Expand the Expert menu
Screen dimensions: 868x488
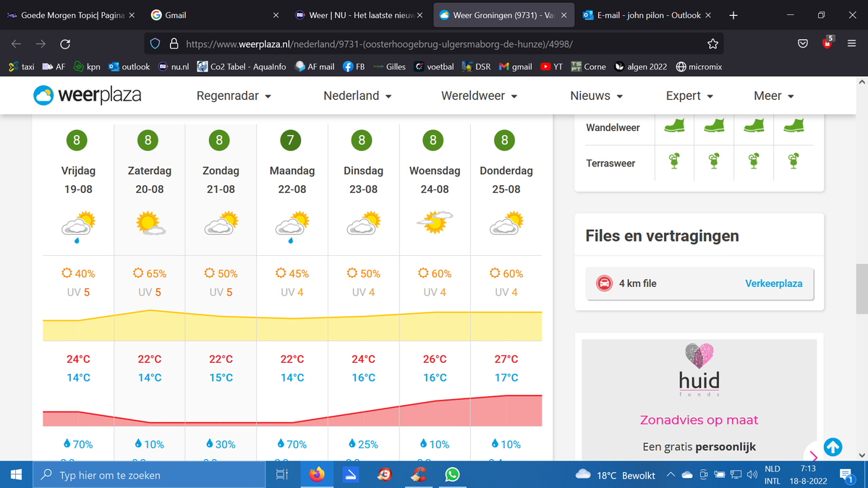689,95
